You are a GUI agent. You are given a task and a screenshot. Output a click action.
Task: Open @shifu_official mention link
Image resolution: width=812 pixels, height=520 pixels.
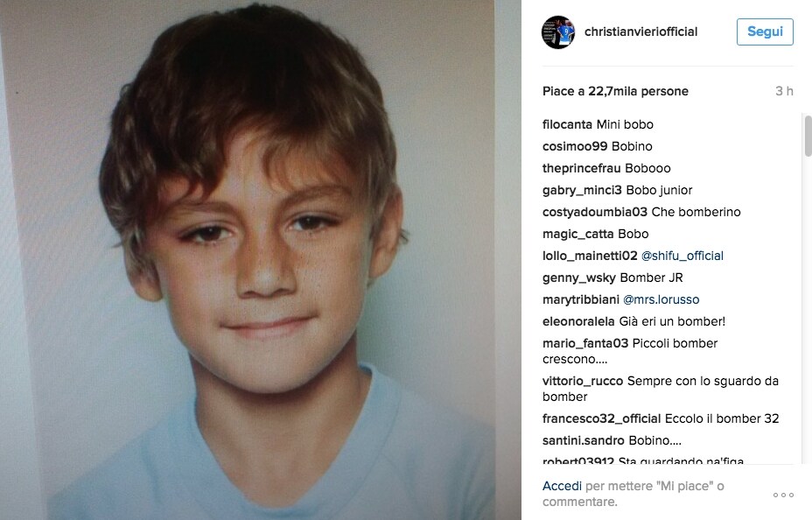pyautogui.click(x=682, y=256)
